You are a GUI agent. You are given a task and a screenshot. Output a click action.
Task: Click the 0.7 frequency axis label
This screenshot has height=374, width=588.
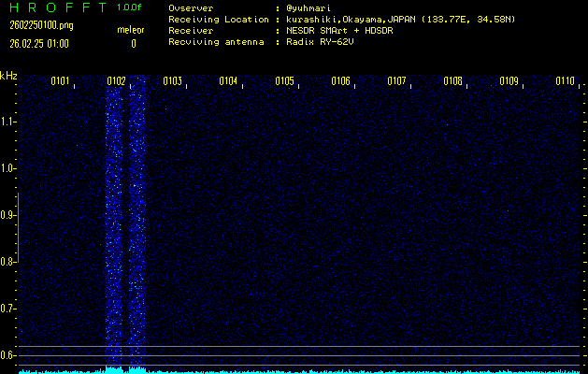click(x=8, y=309)
